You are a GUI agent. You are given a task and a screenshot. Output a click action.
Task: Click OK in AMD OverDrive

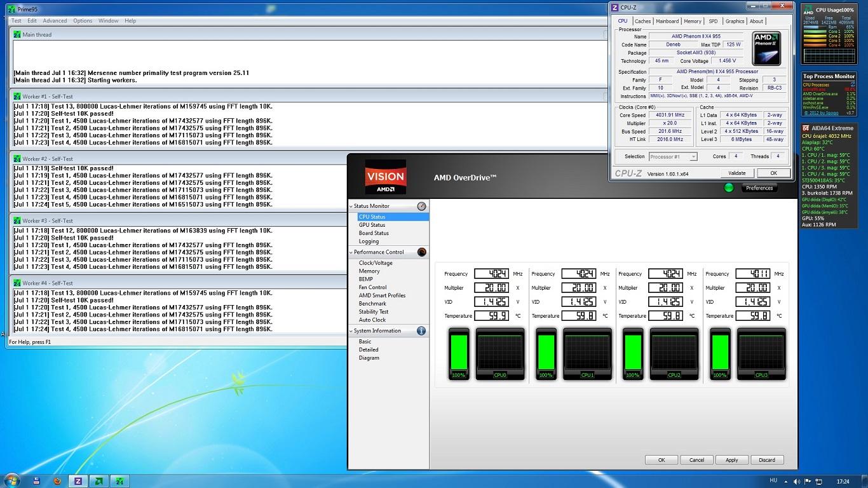[661, 460]
